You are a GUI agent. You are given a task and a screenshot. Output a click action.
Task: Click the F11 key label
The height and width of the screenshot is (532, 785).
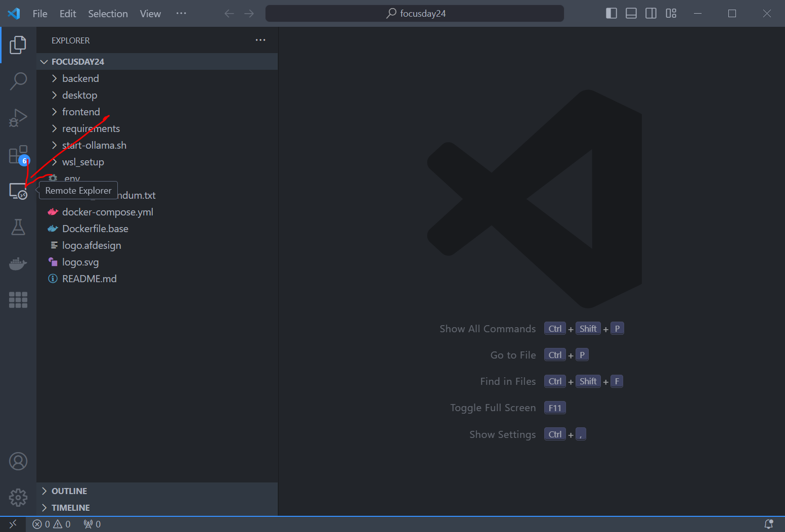pyautogui.click(x=555, y=408)
